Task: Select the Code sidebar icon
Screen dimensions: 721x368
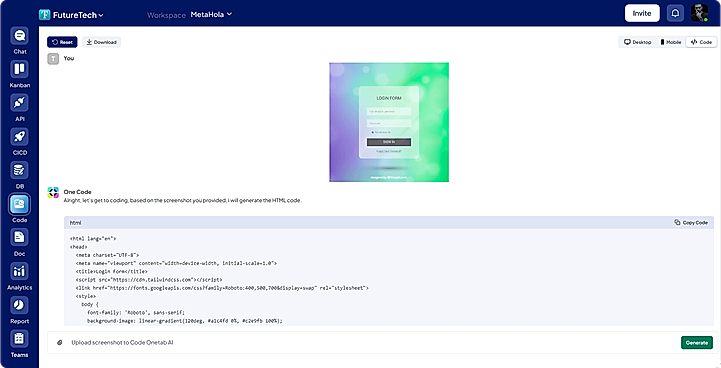Action: (x=19, y=204)
